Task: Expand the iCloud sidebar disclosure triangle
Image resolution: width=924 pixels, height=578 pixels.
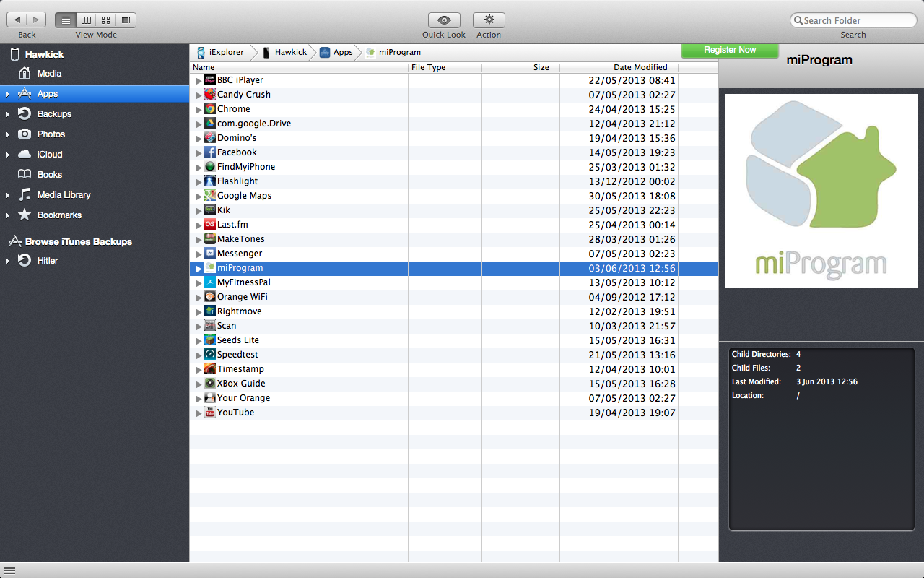Action: [x=7, y=155]
